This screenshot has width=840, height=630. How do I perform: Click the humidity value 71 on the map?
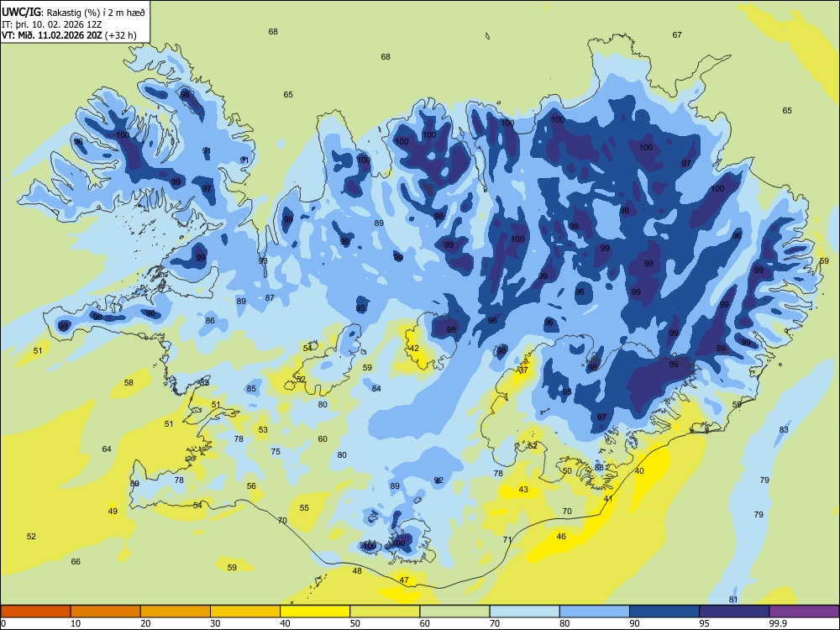(x=507, y=540)
